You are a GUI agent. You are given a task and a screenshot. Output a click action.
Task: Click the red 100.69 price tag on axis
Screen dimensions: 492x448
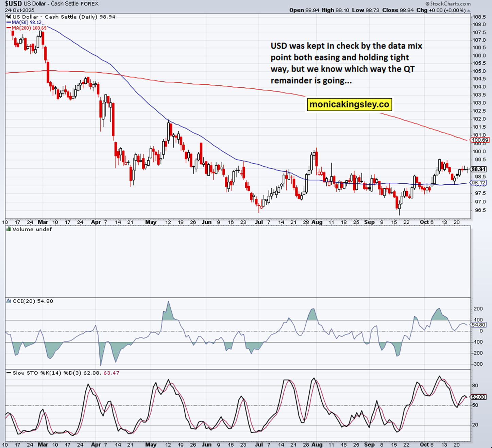(480, 140)
